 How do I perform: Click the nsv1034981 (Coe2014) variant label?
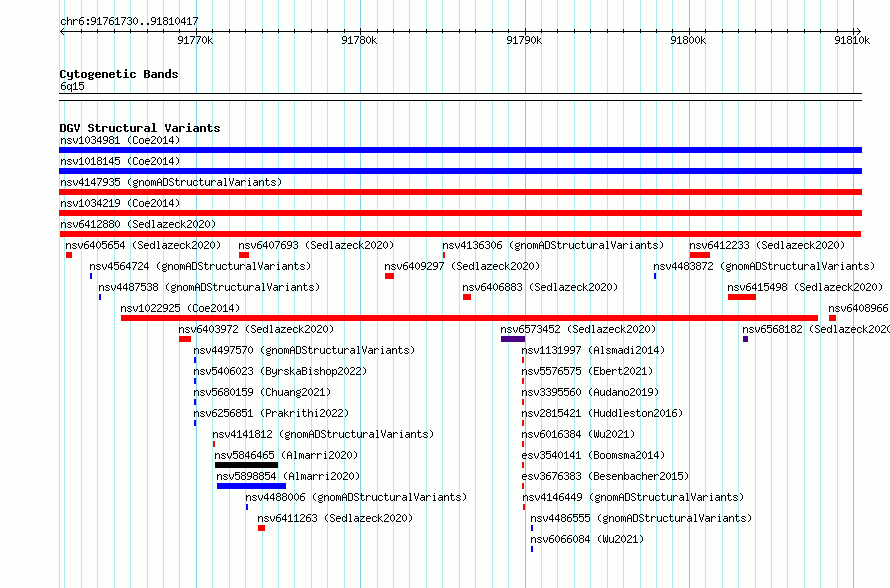[120, 140]
